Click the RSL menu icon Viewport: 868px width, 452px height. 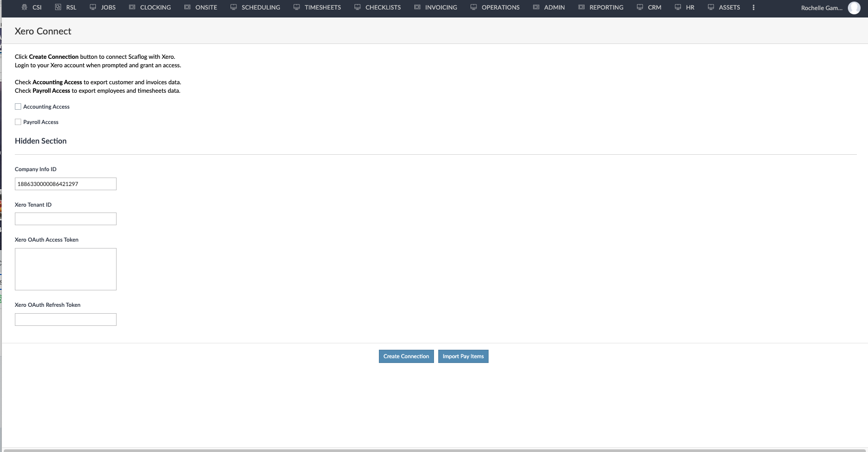point(58,7)
